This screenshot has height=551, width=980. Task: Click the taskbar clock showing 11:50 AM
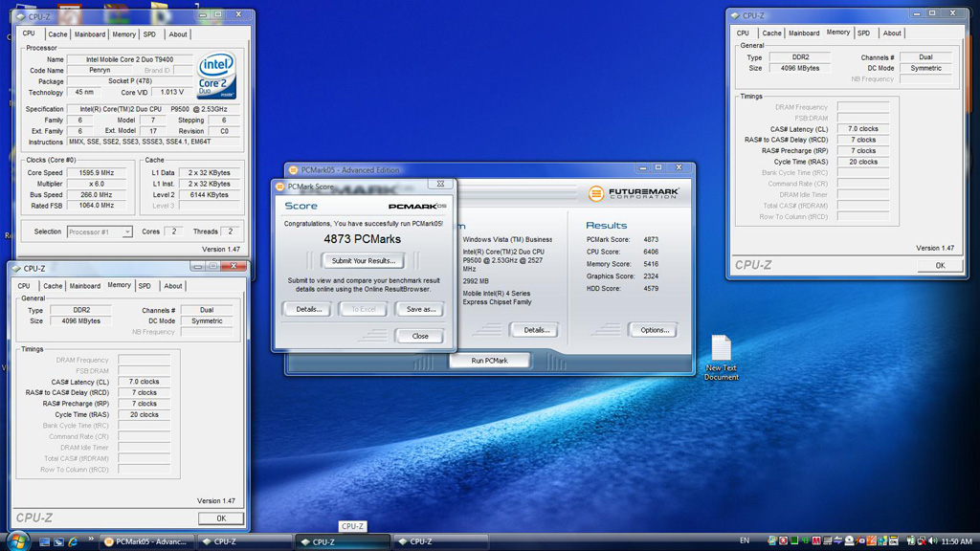point(956,541)
